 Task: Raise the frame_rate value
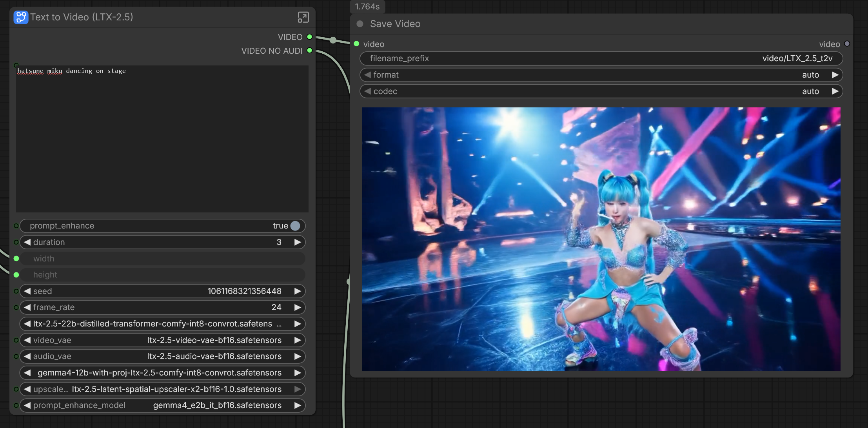(x=298, y=307)
